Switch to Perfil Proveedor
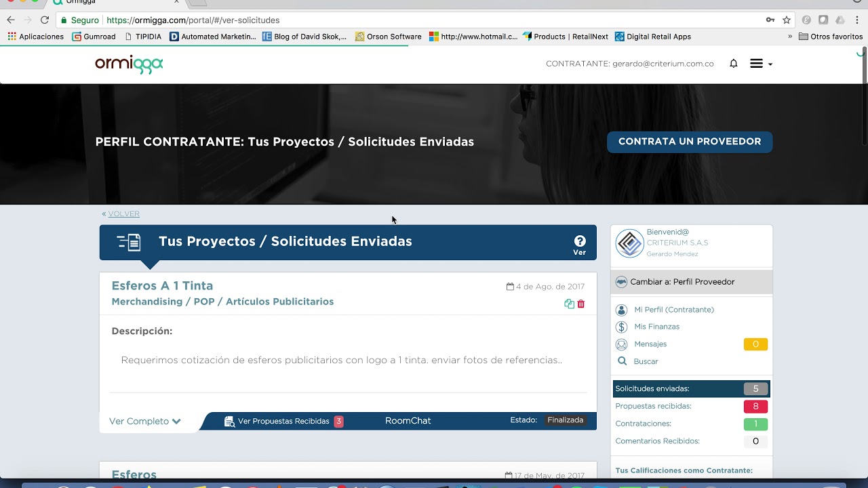Viewport: 868px width, 488px height. click(691, 282)
